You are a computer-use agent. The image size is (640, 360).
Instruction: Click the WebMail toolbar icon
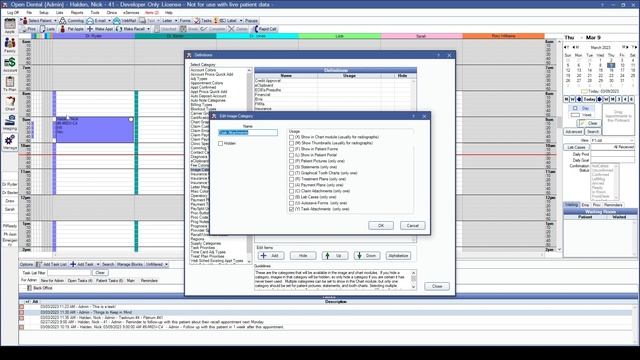point(116,20)
